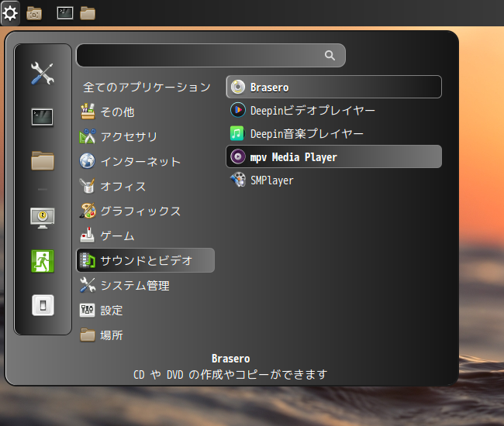The width and height of the screenshot is (504, 426).
Task: Lock screen using the monitor icon
Action: 43,218
